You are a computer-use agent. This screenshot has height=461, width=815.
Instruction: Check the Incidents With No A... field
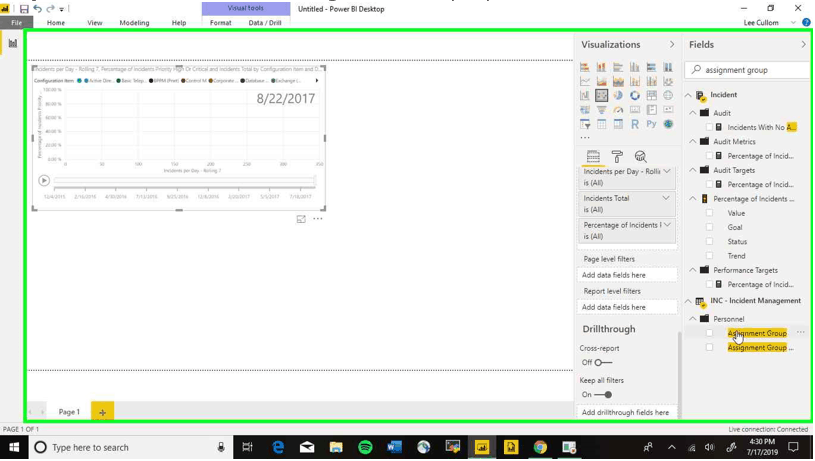pos(709,127)
